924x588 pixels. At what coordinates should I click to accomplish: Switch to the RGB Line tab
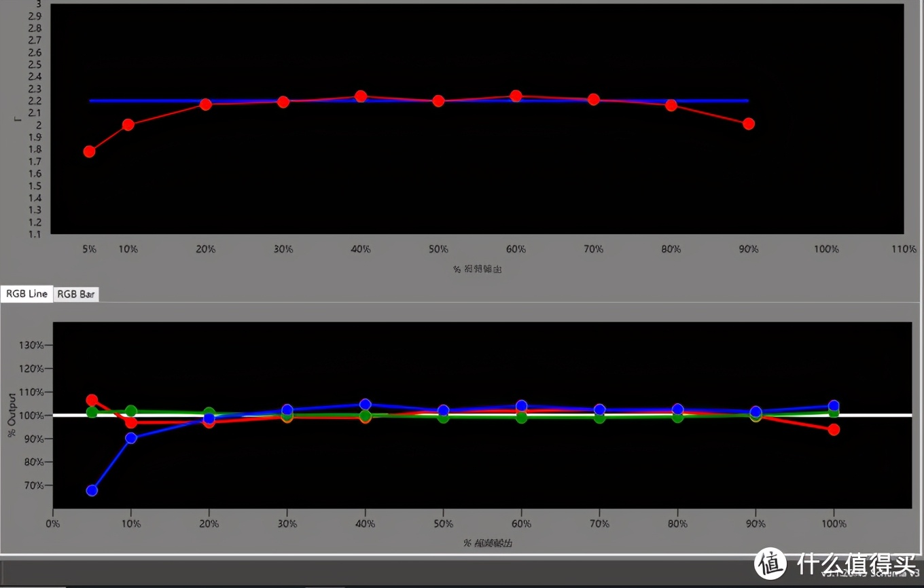click(27, 294)
